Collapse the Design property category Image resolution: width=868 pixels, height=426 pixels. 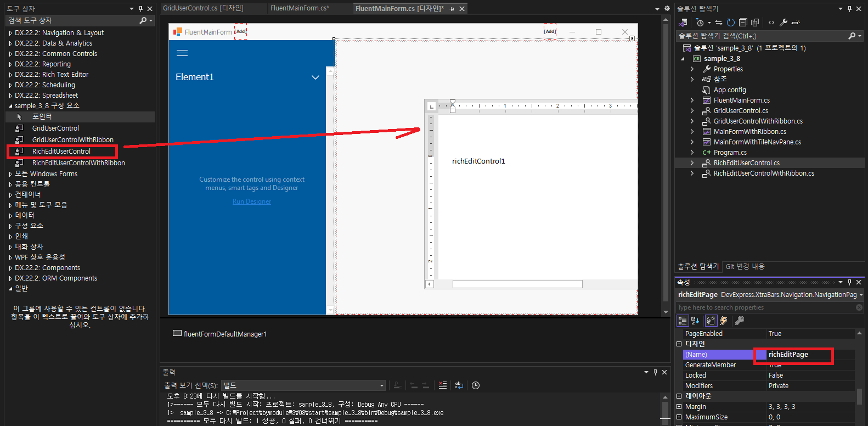679,344
